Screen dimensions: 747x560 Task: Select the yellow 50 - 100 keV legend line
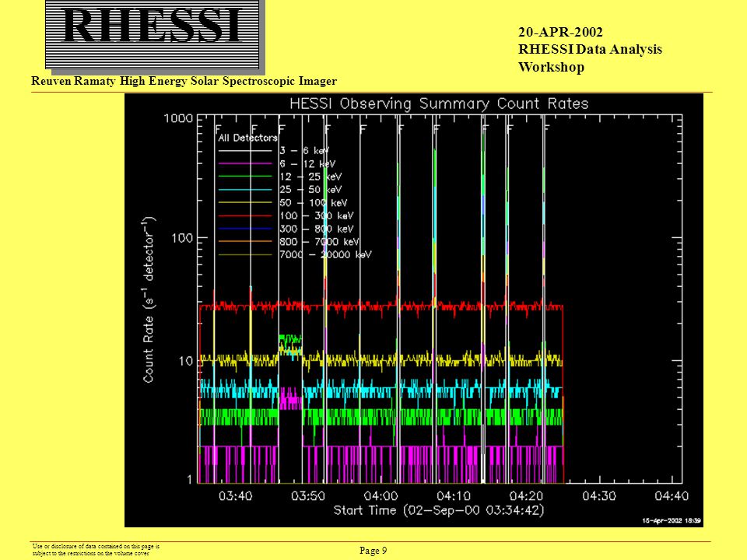pyautogui.click(x=245, y=203)
